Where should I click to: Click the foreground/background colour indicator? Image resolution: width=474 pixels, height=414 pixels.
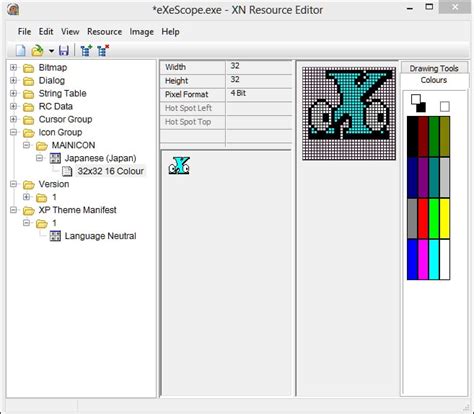(418, 103)
